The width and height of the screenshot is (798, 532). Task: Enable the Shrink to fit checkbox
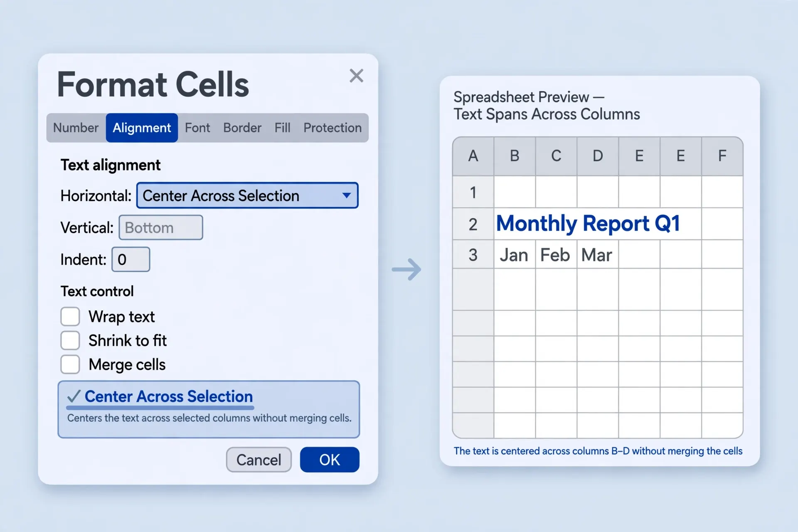pos(70,340)
